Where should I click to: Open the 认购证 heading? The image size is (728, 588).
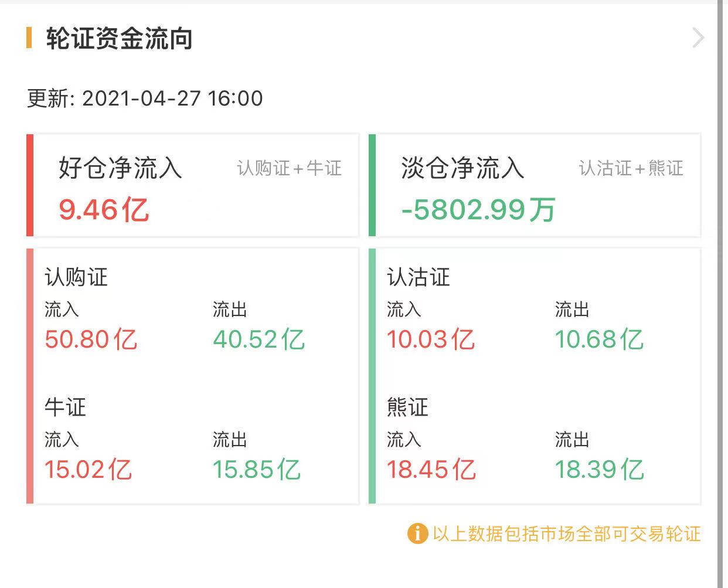76,277
